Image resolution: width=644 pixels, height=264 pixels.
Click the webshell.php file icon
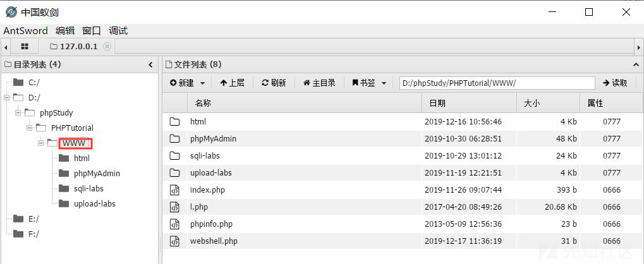pos(175,241)
